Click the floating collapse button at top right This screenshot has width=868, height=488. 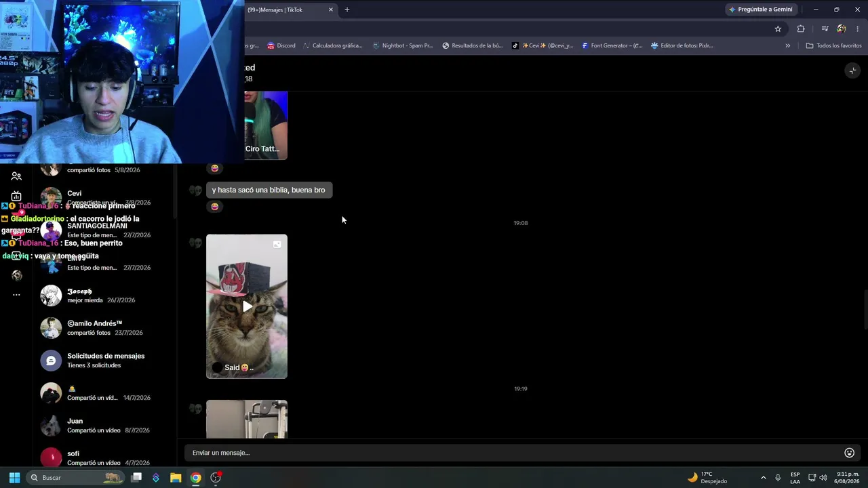(x=852, y=70)
